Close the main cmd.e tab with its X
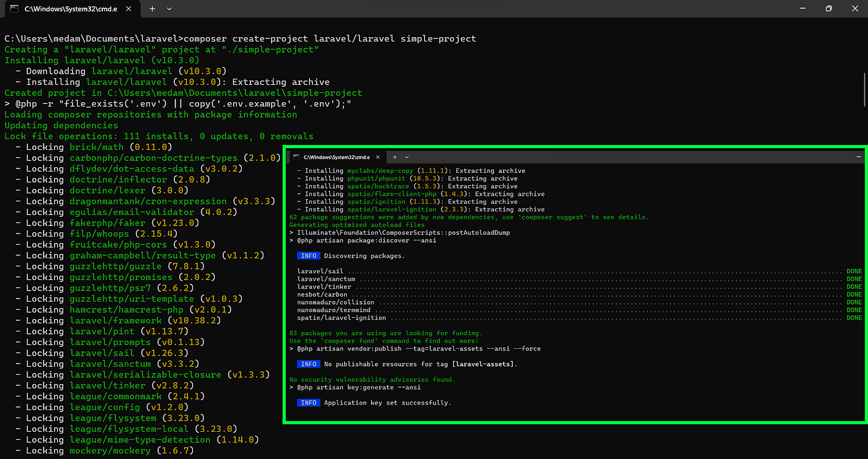868x459 pixels. [x=129, y=9]
